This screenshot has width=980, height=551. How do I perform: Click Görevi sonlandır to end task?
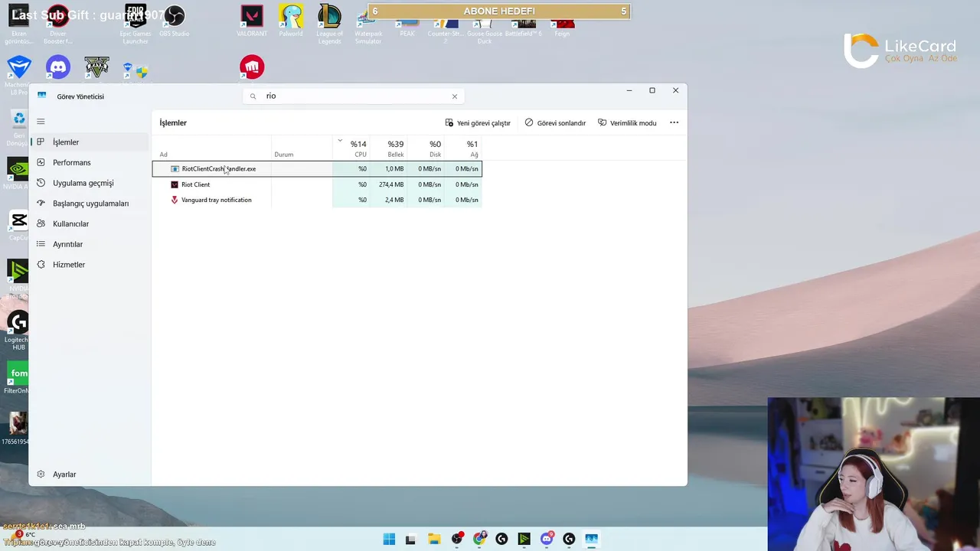[x=555, y=122]
